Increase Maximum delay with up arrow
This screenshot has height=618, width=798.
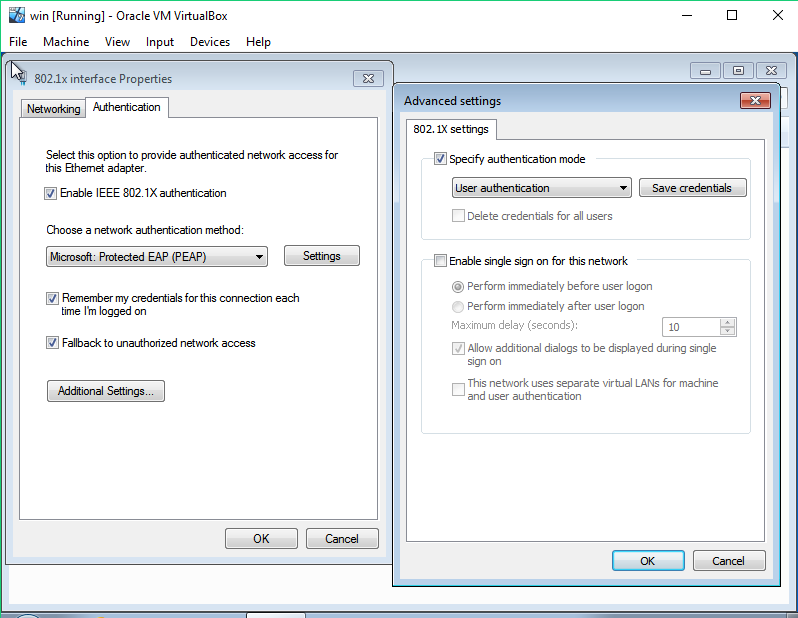pyautogui.click(x=728, y=323)
